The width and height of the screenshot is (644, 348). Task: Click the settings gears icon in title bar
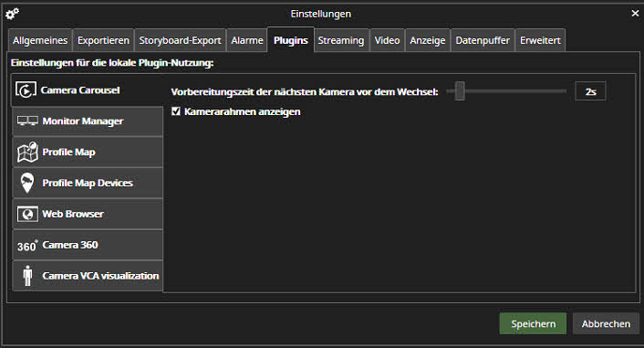(x=13, y=14)
